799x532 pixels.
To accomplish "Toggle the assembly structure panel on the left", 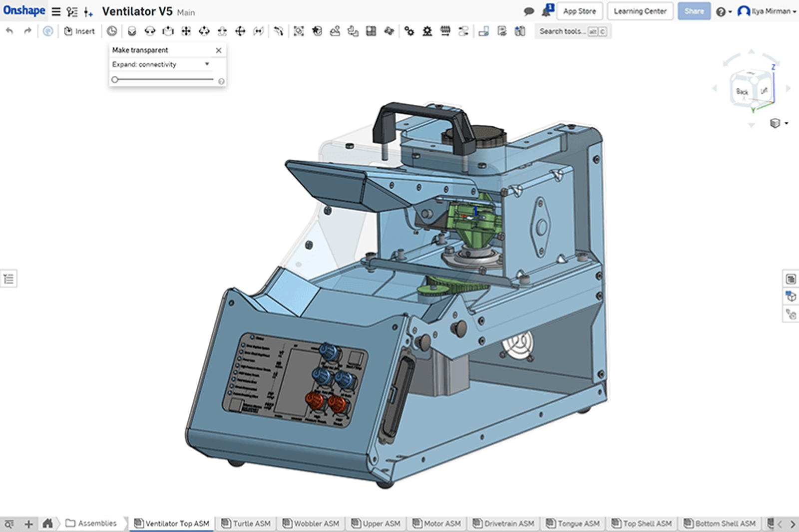I will coord(8,278).
